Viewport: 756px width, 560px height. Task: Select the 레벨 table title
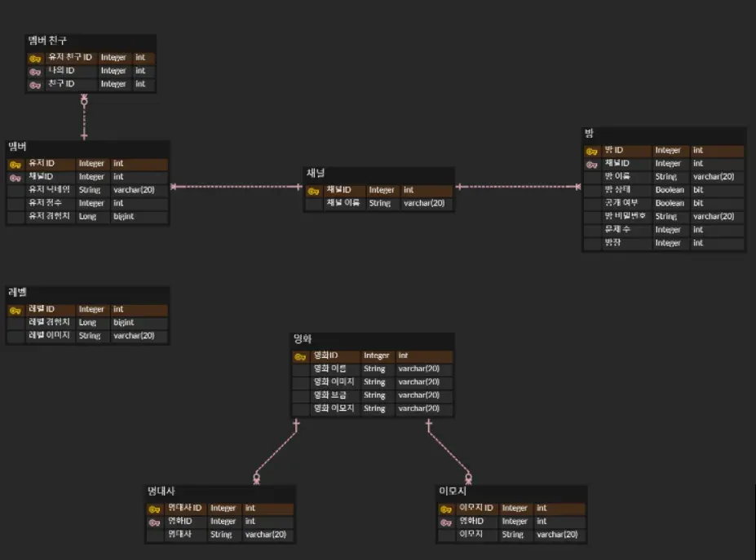click(17, 292)
